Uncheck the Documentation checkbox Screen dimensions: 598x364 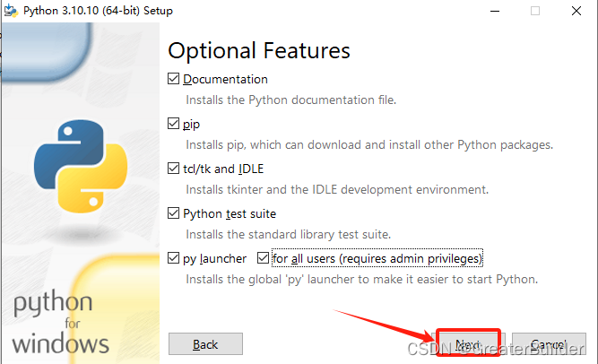(x=174, y=80)
